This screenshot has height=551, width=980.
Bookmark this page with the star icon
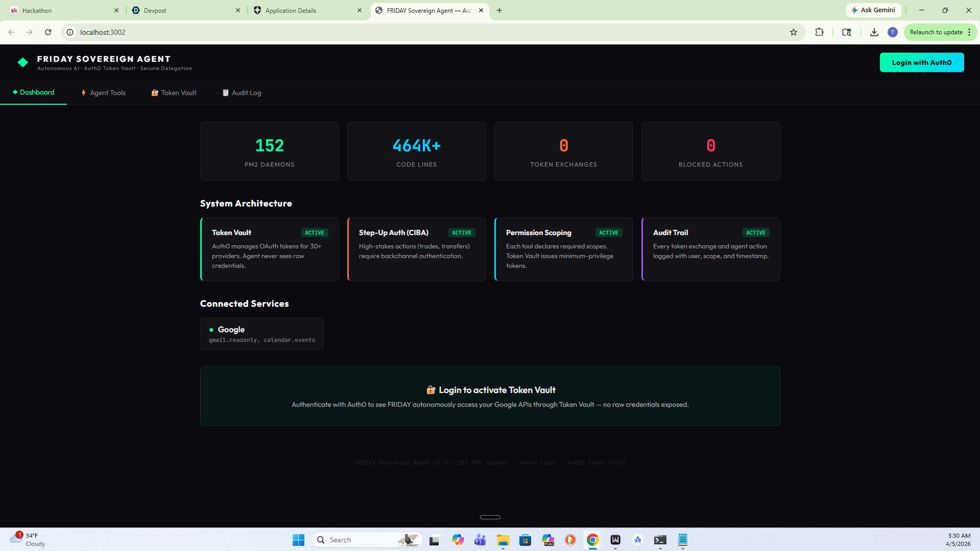click(x=793, y=32)
